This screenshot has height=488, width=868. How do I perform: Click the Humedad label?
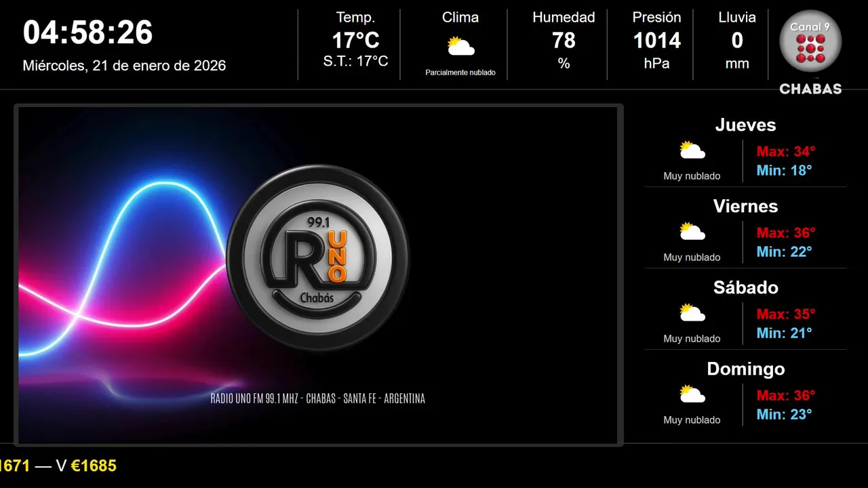(564, 18)
